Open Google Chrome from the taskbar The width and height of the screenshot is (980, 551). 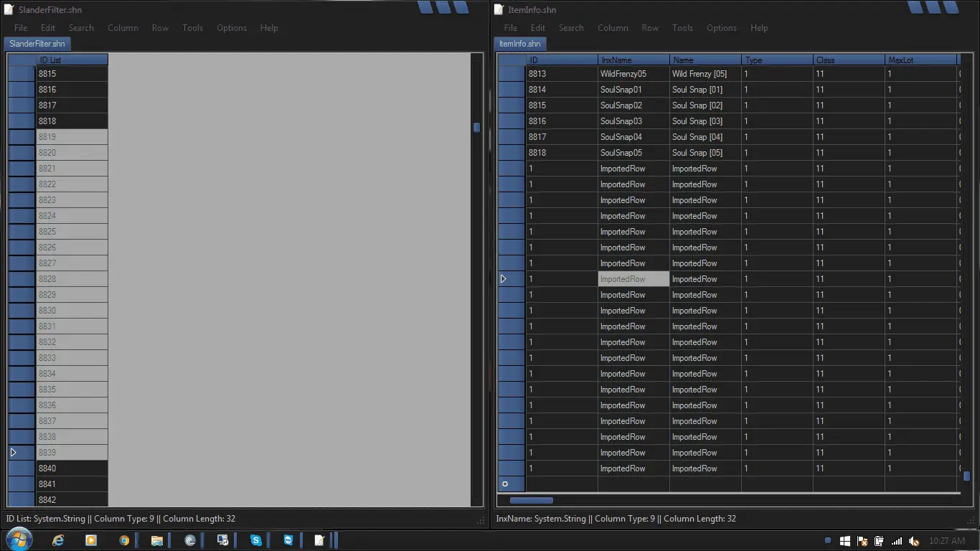click(x=124, y=540)
